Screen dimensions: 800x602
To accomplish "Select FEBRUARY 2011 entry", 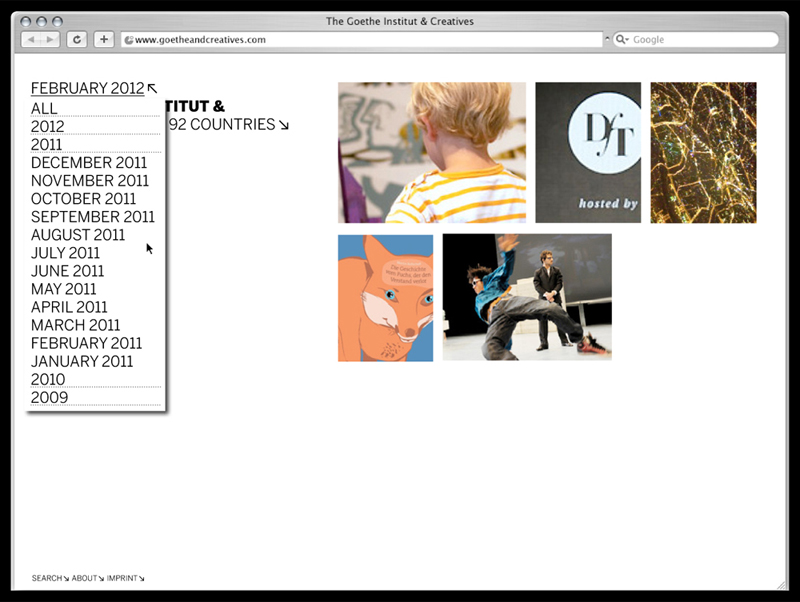I will [86, 343].
